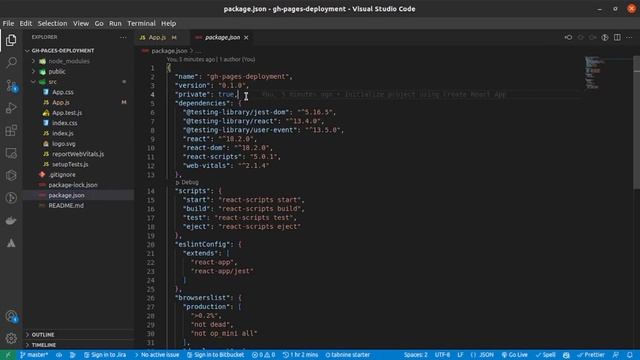
Task: Click the editor vertical scrollbar thumb
Action: tap(636, 122)
